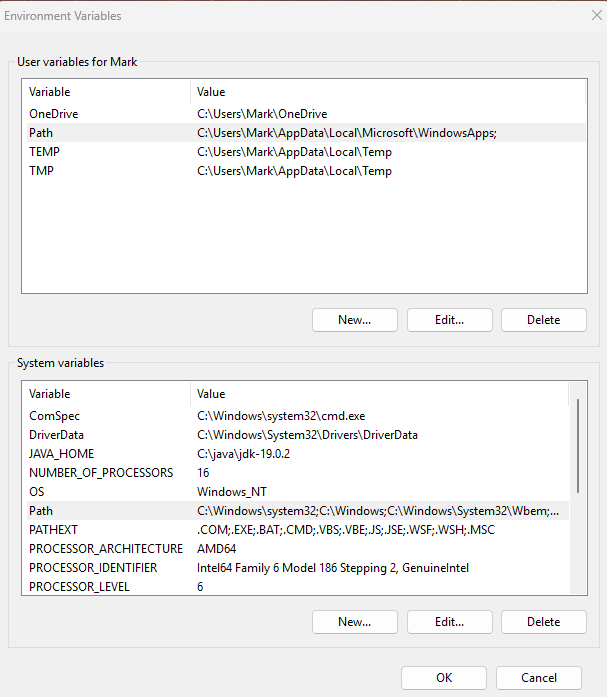Select the NUMBER_OF_PROCESSORS row
Viewport: 607px width, 697px height.
tap(100, 473)
